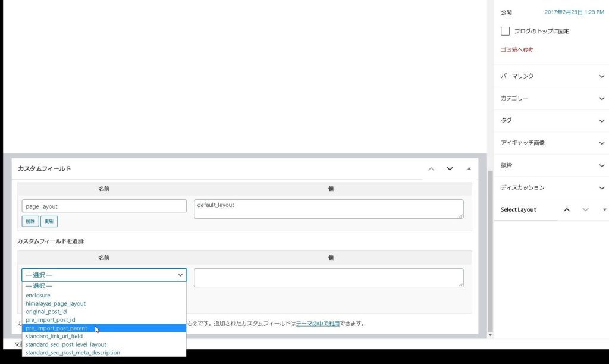Viewport: 609px width, 364px height.
Task: Choose himalayas_page_layout option
Action: pyautogui.click(x=56, y=303)
